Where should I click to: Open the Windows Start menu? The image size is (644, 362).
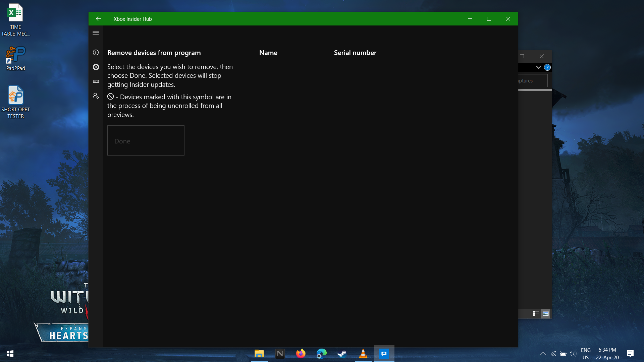[x=10, y=354]
